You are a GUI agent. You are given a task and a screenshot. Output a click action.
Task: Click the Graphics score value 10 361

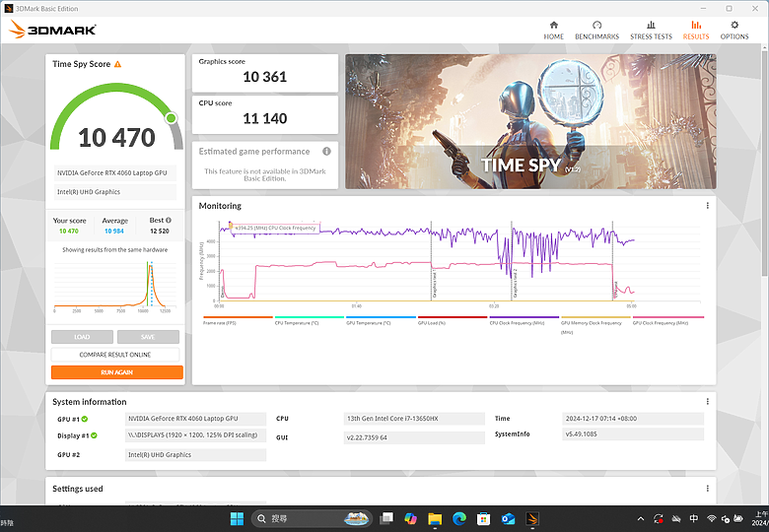tap(265, 77)
